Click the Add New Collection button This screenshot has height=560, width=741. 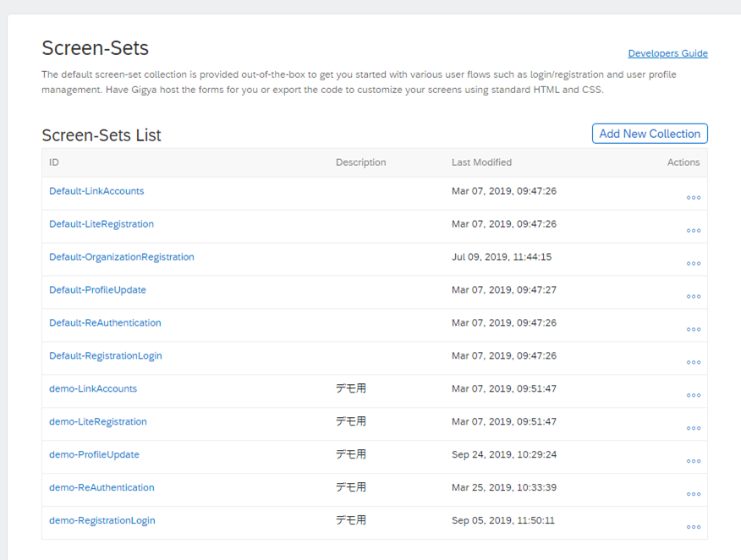click(x=650, y=134)
